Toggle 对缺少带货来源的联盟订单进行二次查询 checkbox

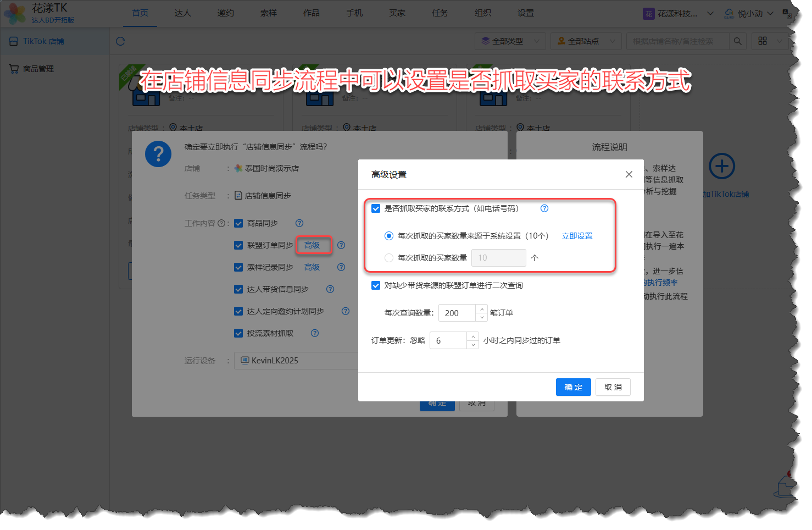point(376,285)
